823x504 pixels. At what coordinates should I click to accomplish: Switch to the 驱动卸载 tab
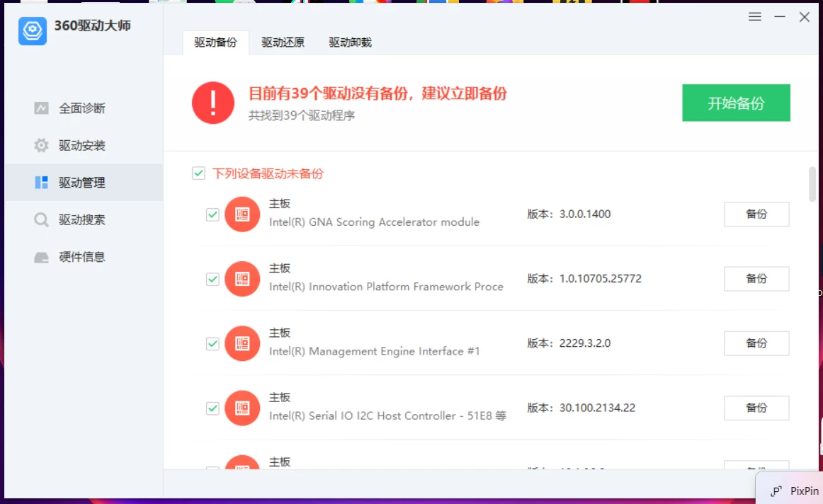tap(350, 42)
